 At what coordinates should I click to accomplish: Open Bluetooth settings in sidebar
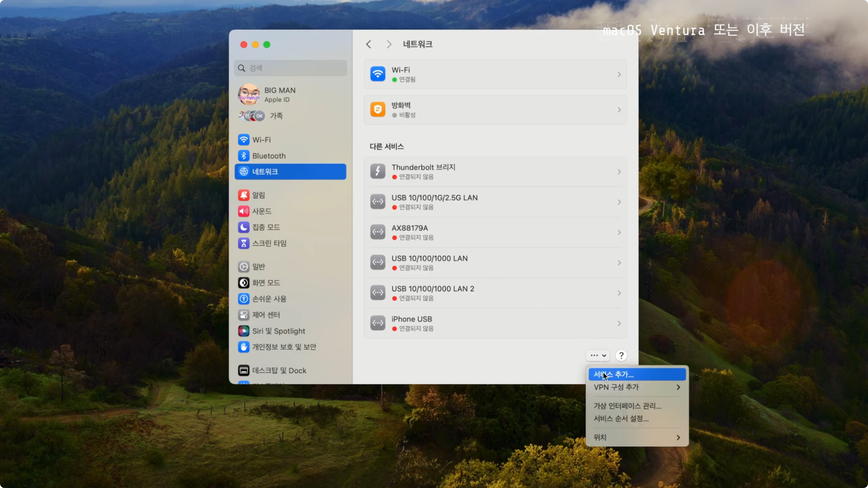(269, 156)
